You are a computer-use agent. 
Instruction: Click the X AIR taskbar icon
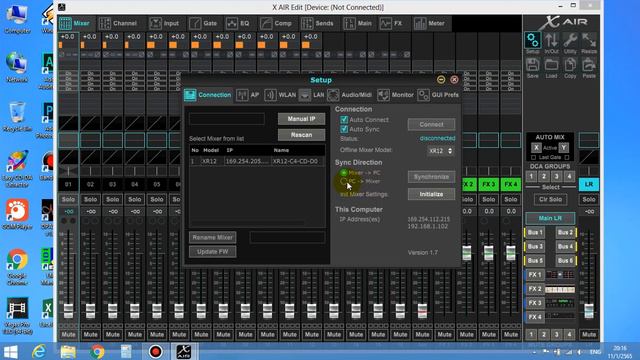point(184,351)
